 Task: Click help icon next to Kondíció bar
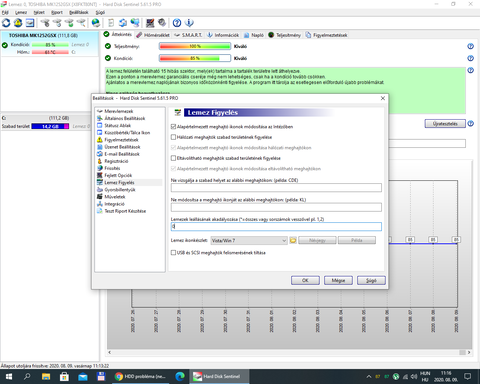tap(470, 58)
